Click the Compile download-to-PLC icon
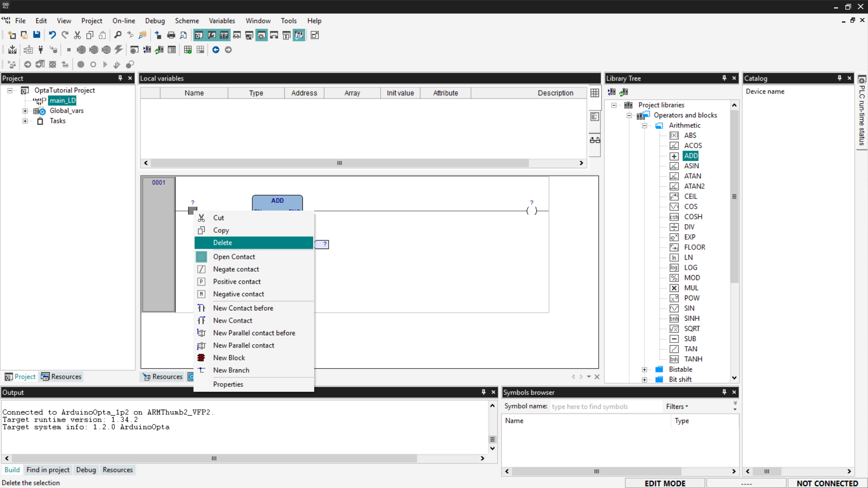Screen dimensions: 868x488 tap(12, 50)
